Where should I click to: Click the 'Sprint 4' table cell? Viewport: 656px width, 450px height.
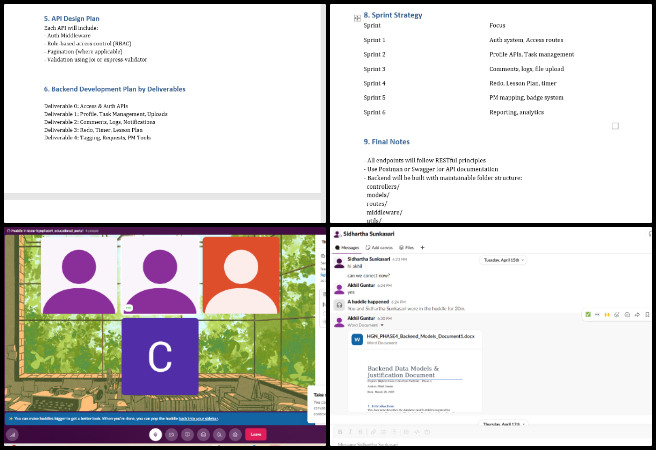[x=374, y=83]
